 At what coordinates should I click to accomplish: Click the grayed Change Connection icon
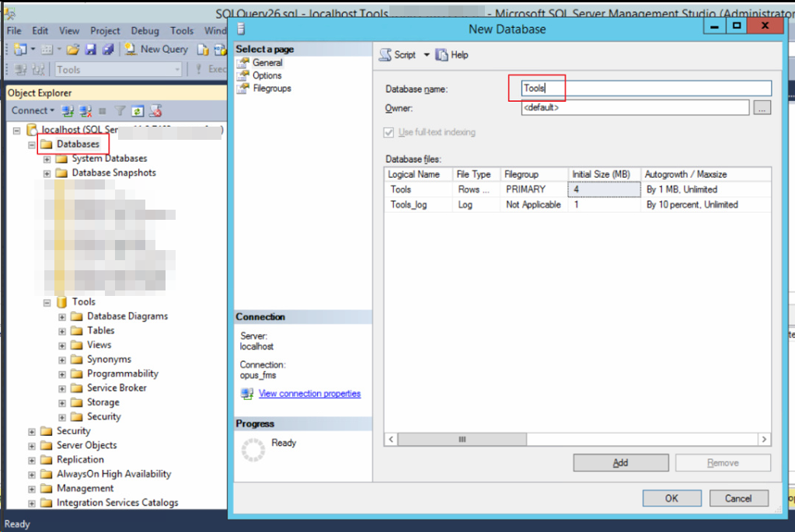pyautogui.click(x=38, y=69)
